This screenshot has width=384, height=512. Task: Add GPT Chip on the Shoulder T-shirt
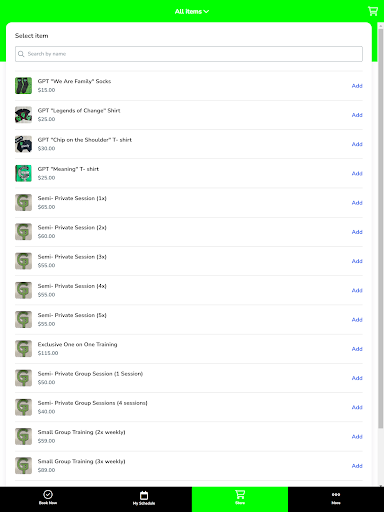click(x=357, y=144)
